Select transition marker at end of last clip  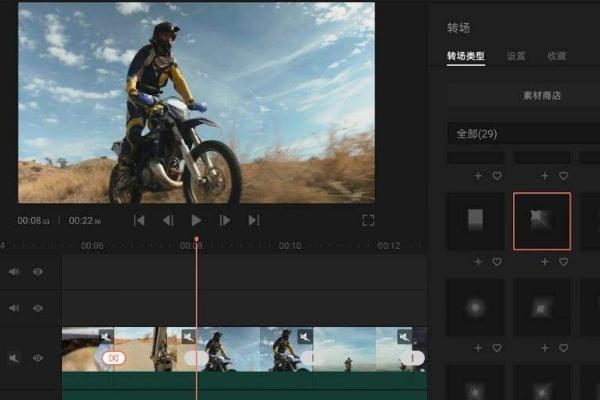(413, 358)
